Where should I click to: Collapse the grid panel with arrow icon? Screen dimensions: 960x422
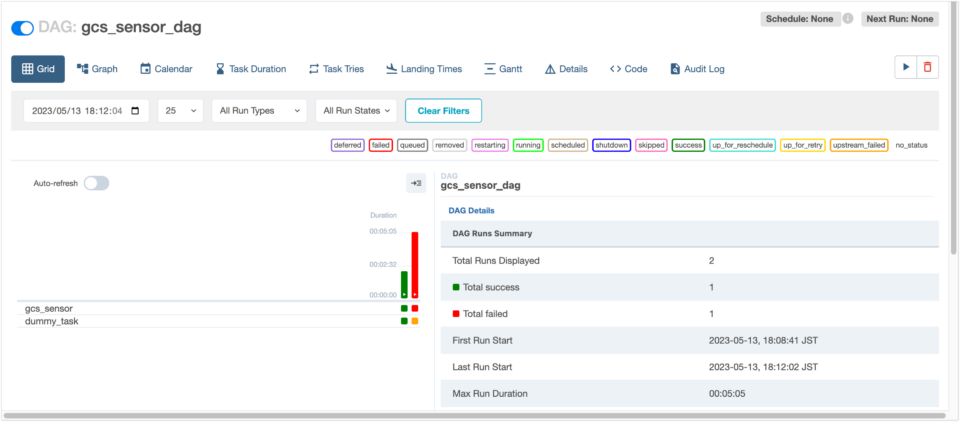[416, 183]
